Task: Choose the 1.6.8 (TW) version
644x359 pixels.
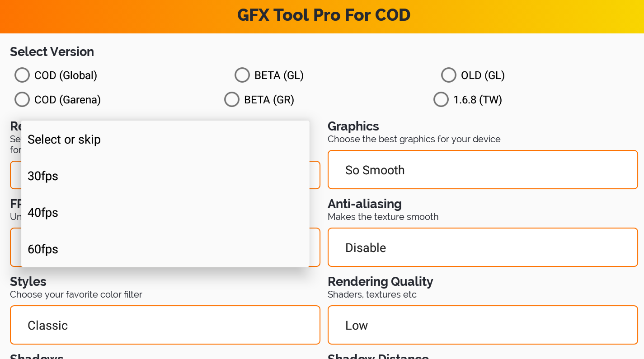Action: coord(441,99)
